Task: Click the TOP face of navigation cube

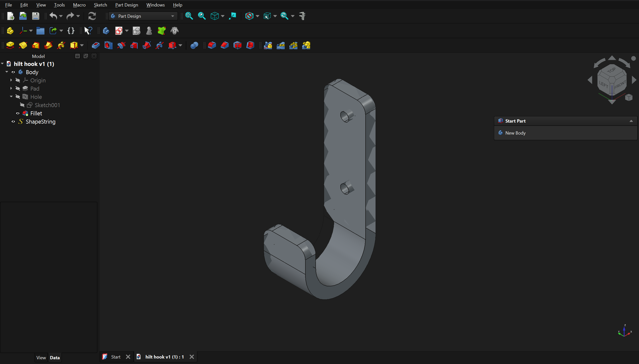Action: coord(612,70)
